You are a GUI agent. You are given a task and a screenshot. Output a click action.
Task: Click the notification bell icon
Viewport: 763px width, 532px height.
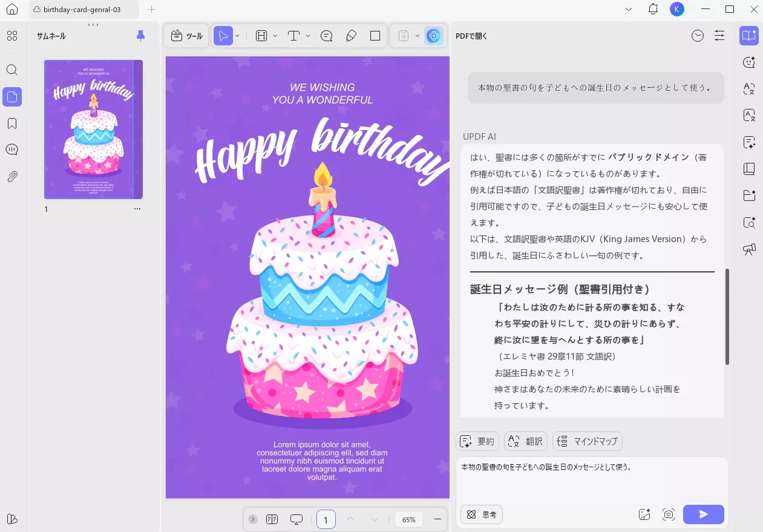pos(653,9)
